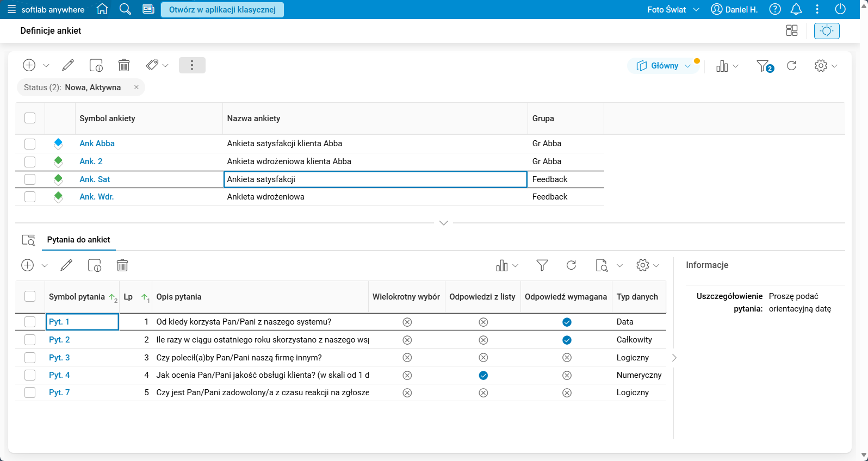
Task: Click Otwórz w aplikacji klasycznej button
Action: coord(222,9)
